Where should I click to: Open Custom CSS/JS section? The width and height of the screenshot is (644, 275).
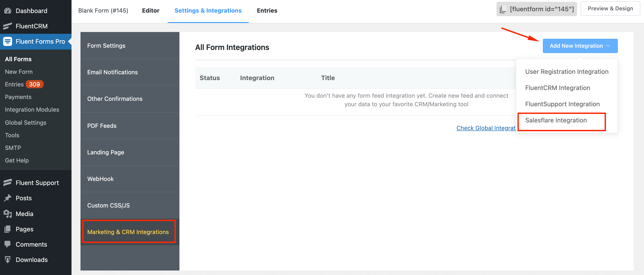point(130,205)
